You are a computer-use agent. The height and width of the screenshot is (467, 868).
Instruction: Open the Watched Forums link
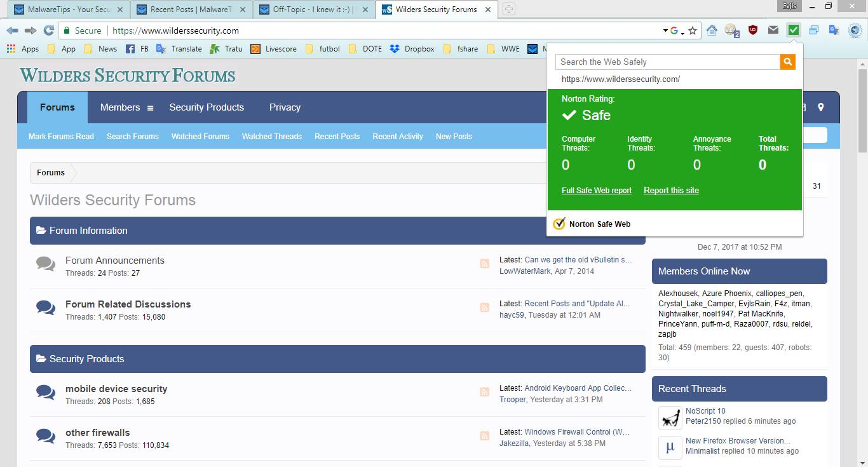200,137
